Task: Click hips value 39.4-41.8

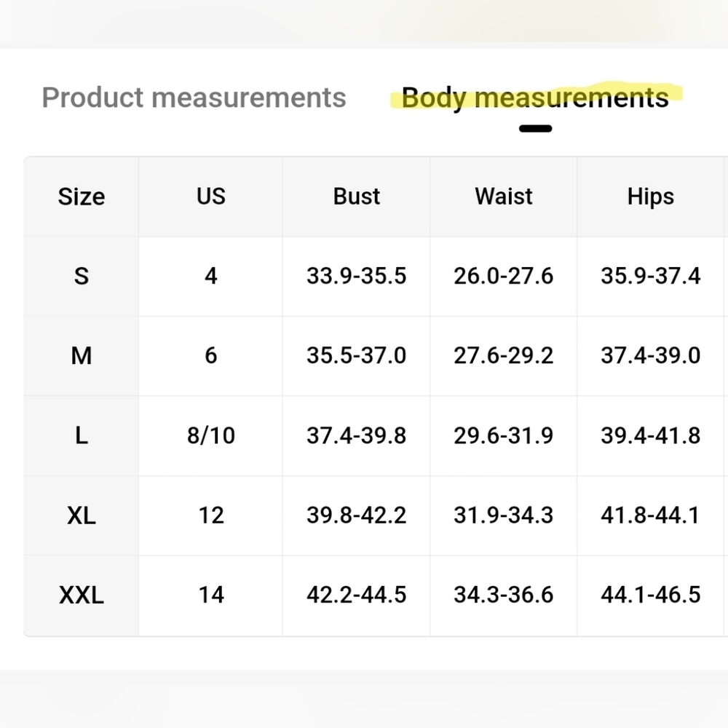Action: point(650,436)
